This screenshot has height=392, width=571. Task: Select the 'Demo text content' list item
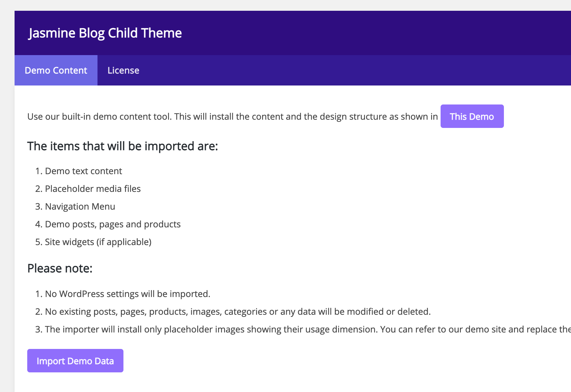(x=84, y=171)
